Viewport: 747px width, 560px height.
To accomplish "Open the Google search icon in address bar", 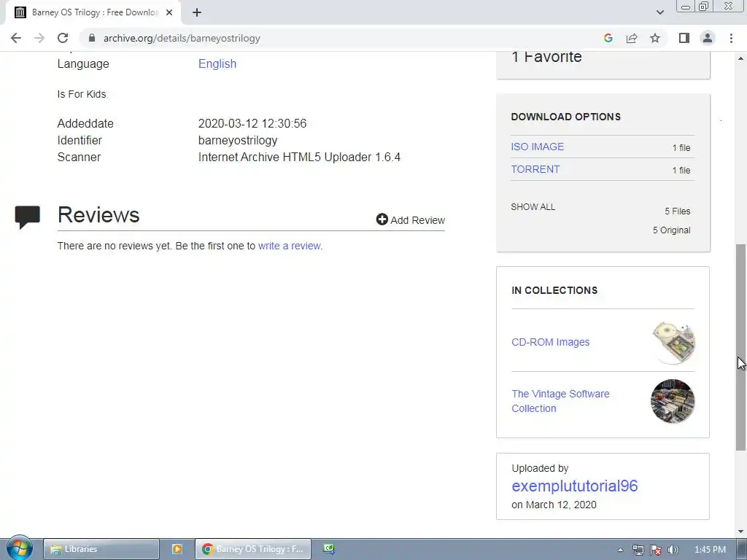I will click(x=608, y=38).
